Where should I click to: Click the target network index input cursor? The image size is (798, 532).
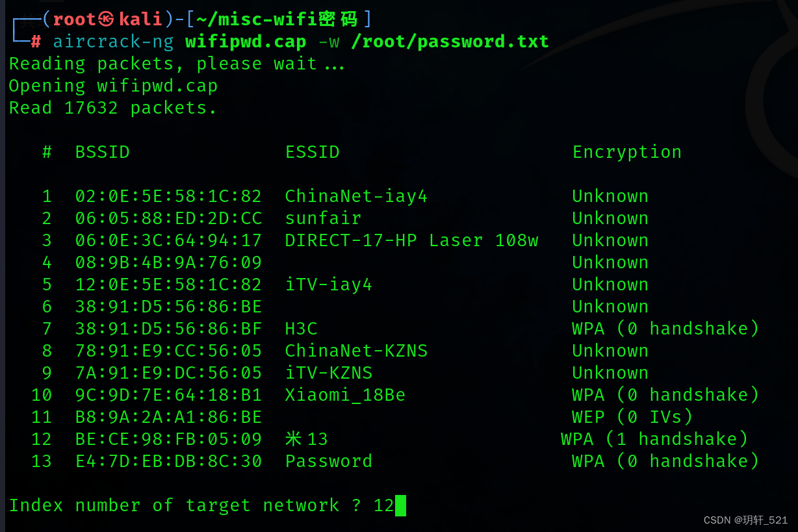pyautogui.click(x=400, y=505)
